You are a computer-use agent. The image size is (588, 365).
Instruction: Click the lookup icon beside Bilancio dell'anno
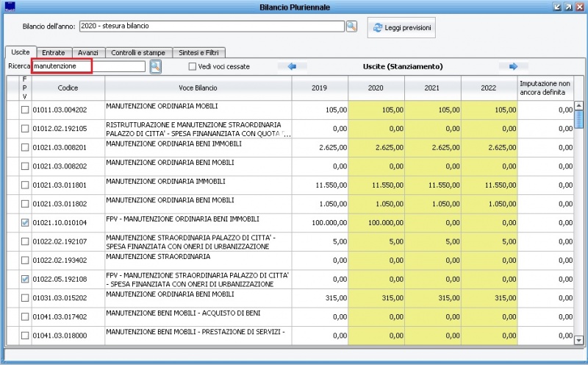(351, 26)
